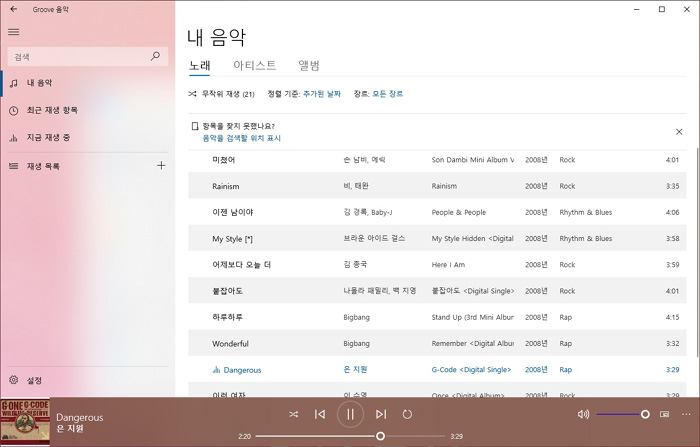Image resolution: width=700 pixels, height=447 pixels.
Task: Select song 이젠 남이야
Action: pos(233,213)
